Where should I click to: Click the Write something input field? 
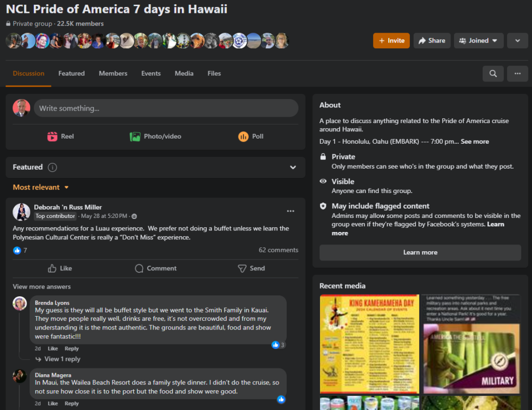(x=166, y=108)
